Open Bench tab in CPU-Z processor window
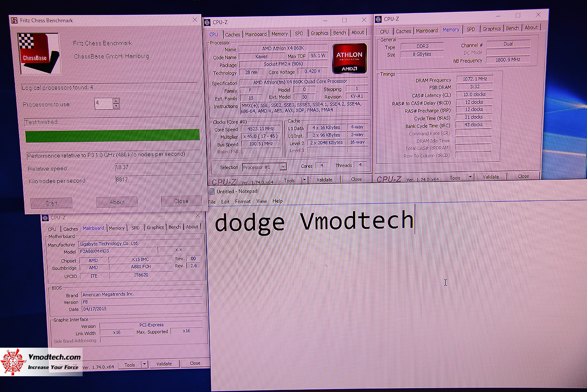This screenshot has height=392, width=587. click(x=340, y=33)
